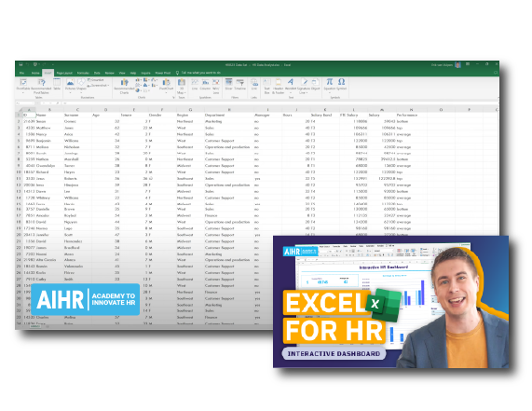Screen dimensions: 532x411
Task: Open the PivotChart dropdown
Action: pos(166,92)
